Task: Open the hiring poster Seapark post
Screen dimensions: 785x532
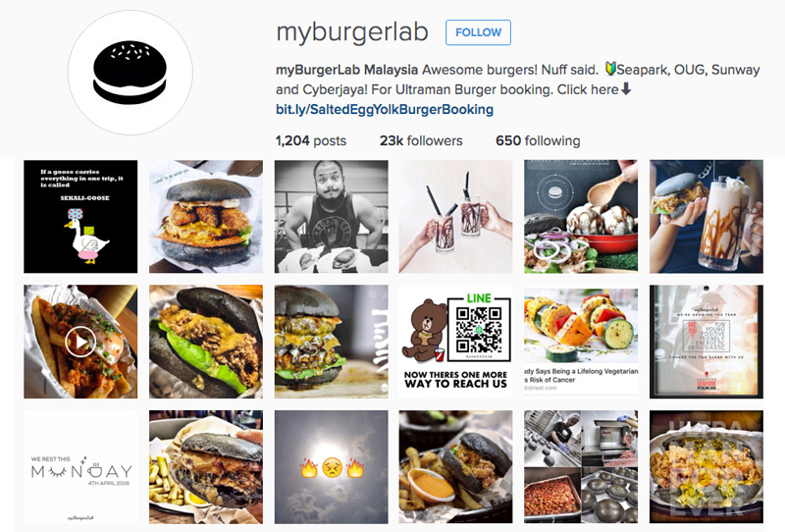Action: tap(706, 342)
